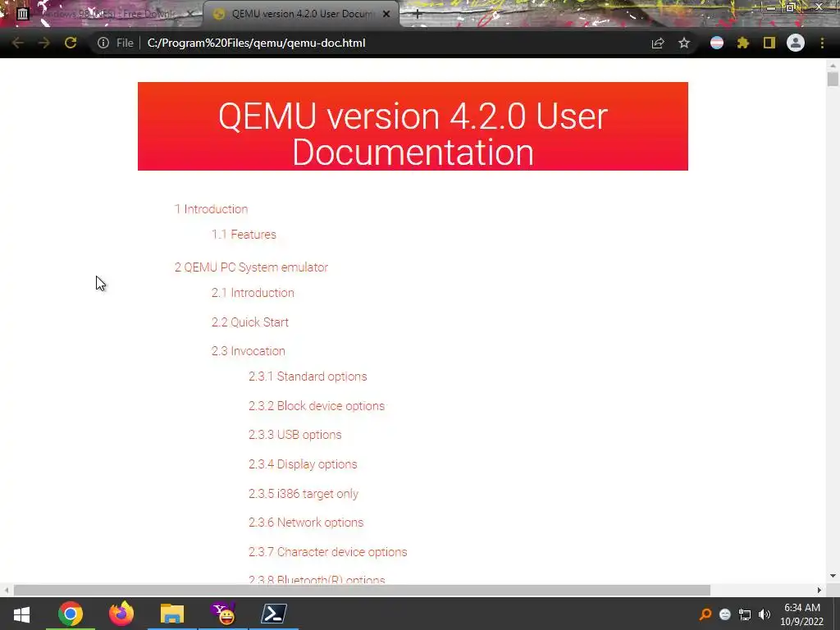This screenshot has width=840, height=630.
Task: Open the 1 Introduction link
Action: (x=211, y=209)
